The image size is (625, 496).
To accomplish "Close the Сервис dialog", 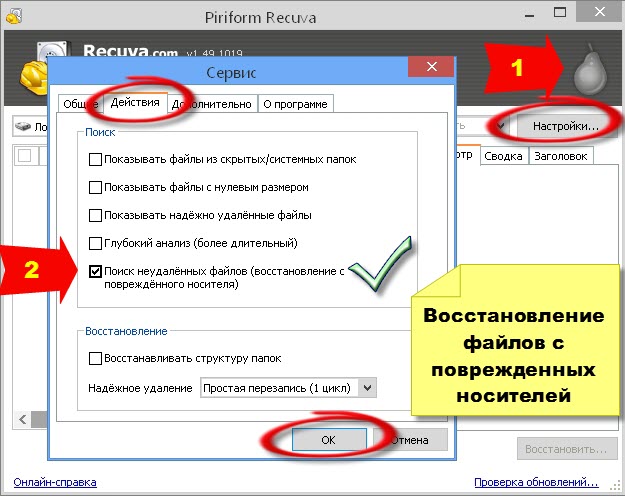I will coord(431,67).
